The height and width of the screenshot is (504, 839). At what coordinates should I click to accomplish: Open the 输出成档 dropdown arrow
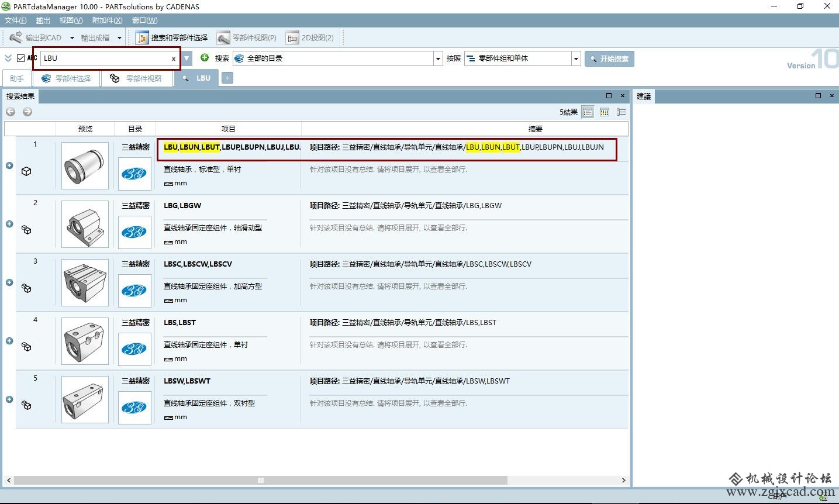pos(119,38)
